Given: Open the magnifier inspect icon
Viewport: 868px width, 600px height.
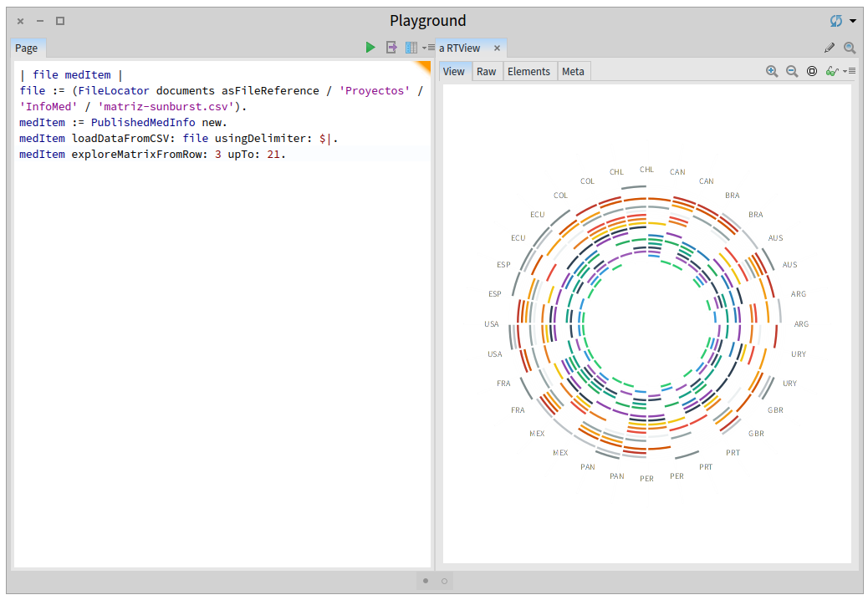Looking at the screenshot, I should pos(850,48).
